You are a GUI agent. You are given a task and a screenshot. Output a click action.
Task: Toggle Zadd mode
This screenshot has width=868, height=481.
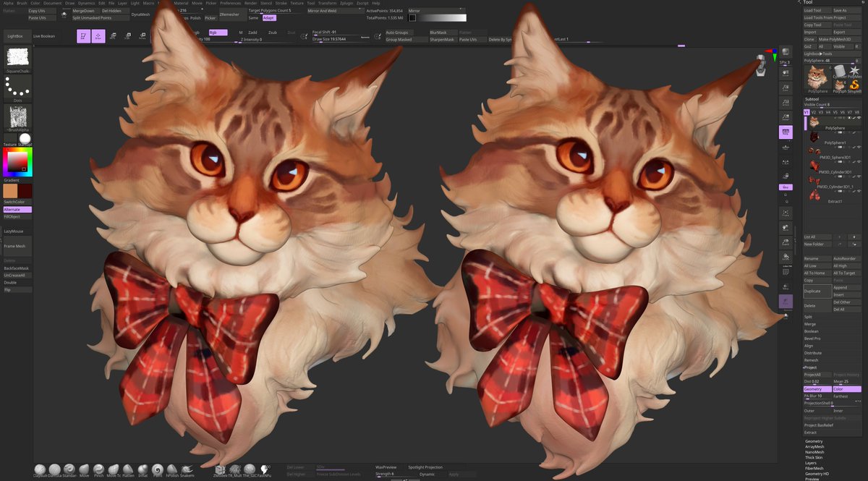pos(254,33)
